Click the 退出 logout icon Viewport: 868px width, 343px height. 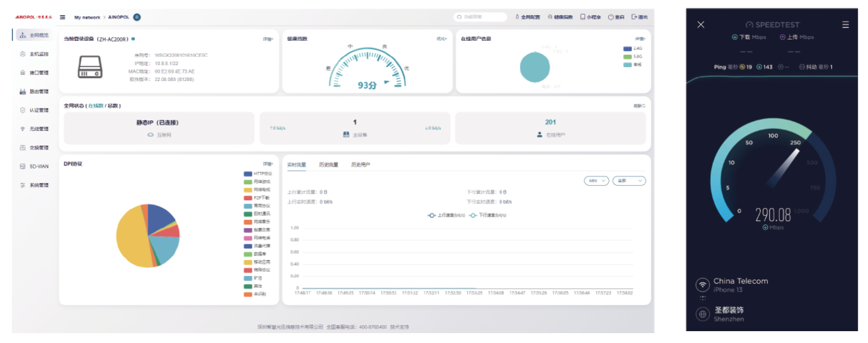click(634, 17)
